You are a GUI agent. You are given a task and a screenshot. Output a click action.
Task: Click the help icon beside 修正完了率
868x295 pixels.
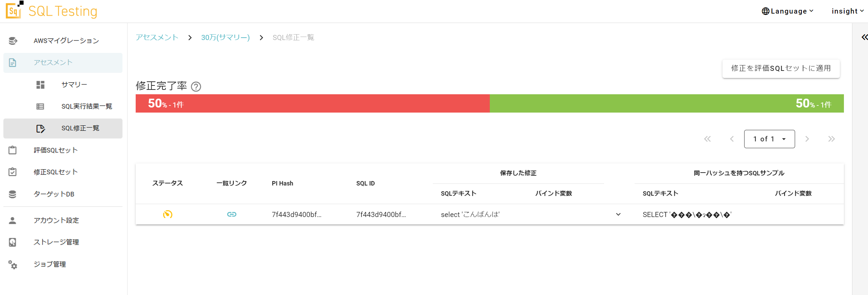pyautogui.click(x=196, y=87)
